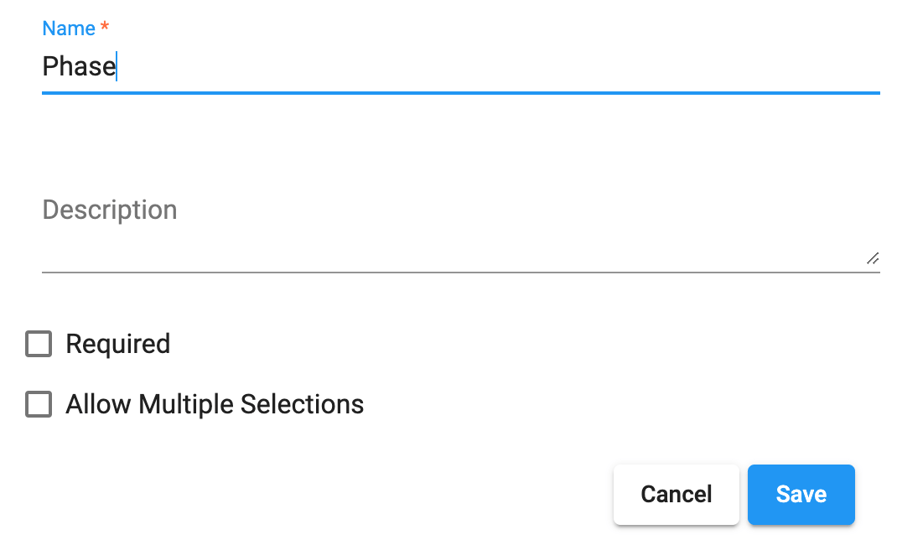
Task: Click the Required label text
Action: (x=118, y=345)
